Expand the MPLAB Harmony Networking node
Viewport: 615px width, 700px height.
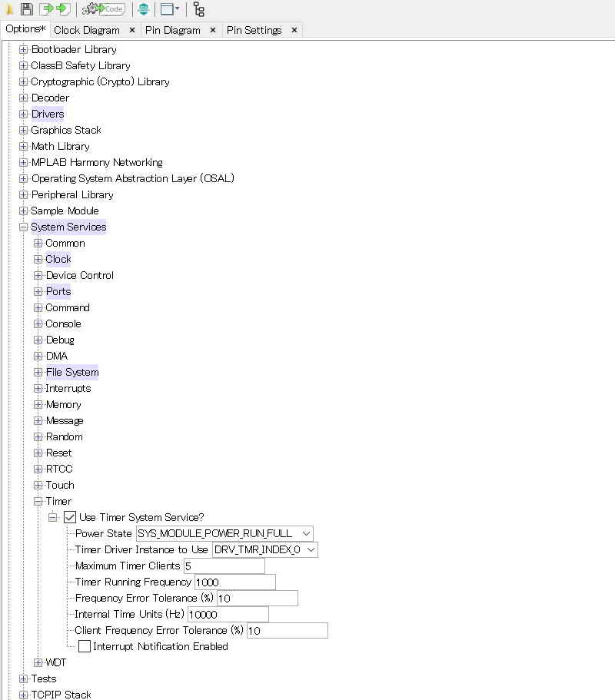pyautogui.click(x=23, y=162)
